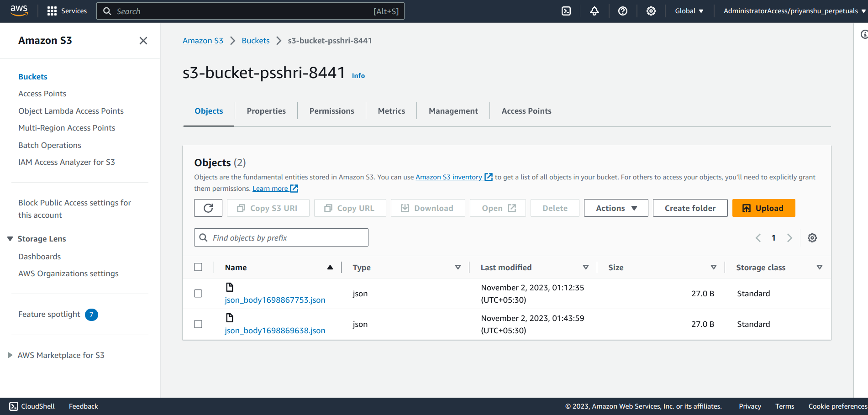
Task: Switch to the Objects tab
Action: click(209, 111)
